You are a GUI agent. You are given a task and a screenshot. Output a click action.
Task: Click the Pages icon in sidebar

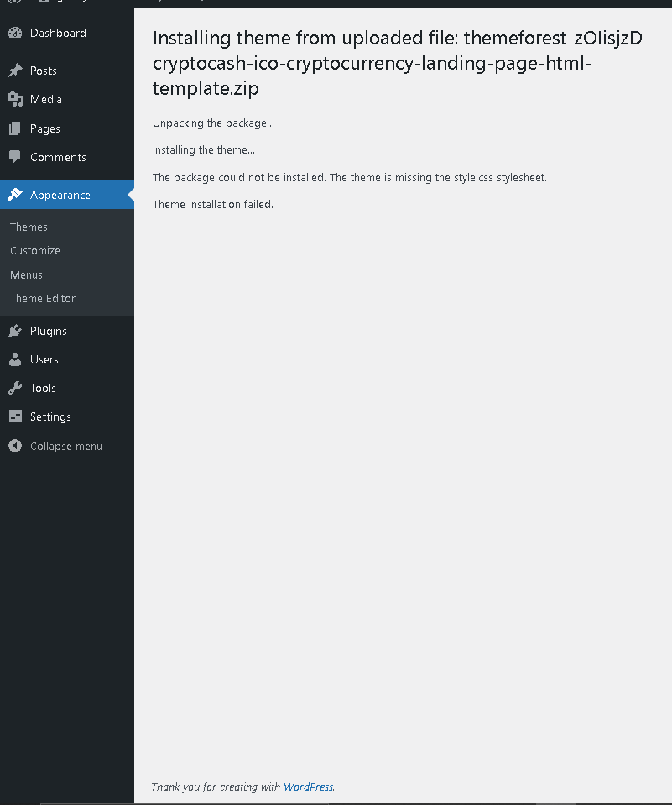pos(15,129)
